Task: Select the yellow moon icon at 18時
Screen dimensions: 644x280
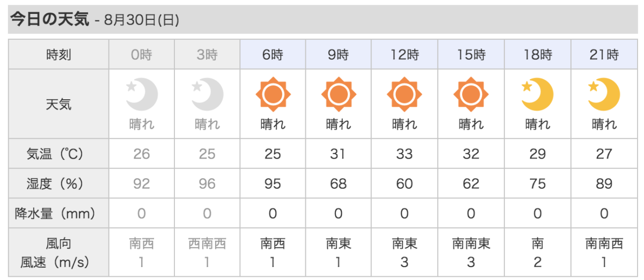Action: pos(537,95)
